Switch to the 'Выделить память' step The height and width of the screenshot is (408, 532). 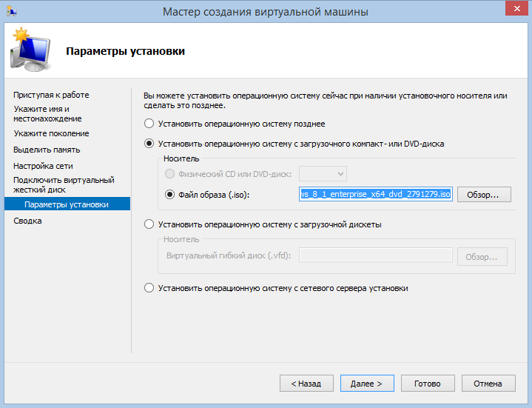[x=47, y=150]
